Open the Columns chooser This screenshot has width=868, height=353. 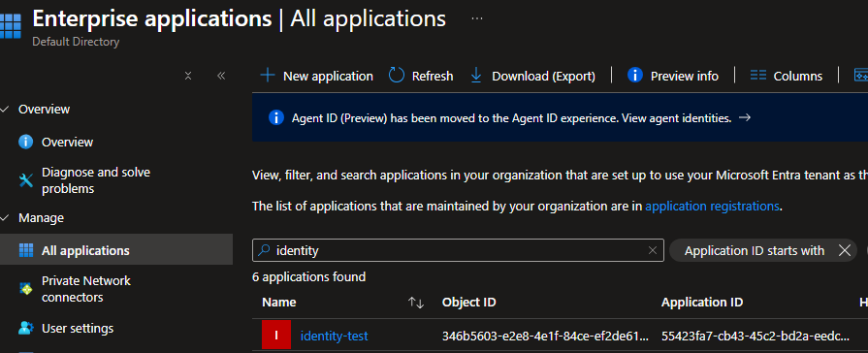tap(787, 76)
